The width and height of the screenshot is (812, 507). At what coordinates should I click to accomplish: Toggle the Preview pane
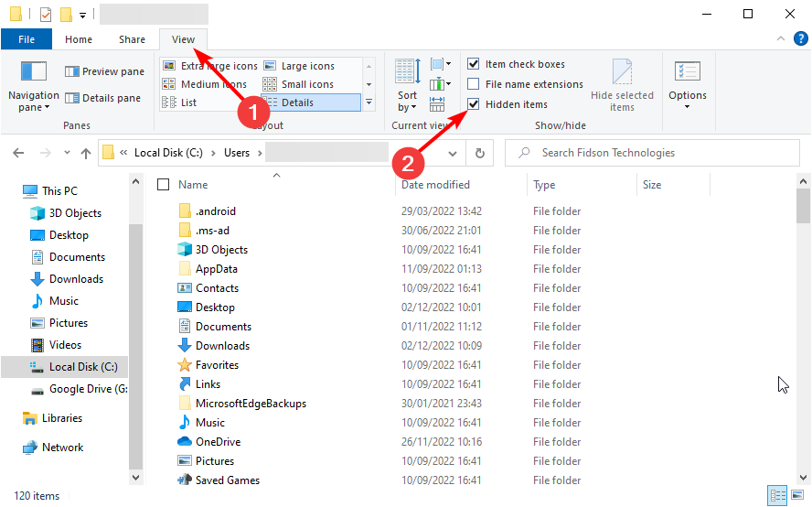point(104,71)
